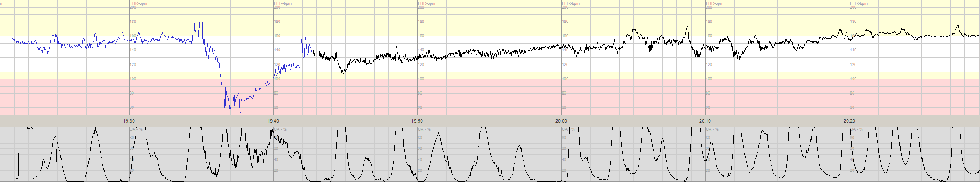Jump to the 20:00 time marker
This screenshot has width=980, height=183.
[561, 121]
